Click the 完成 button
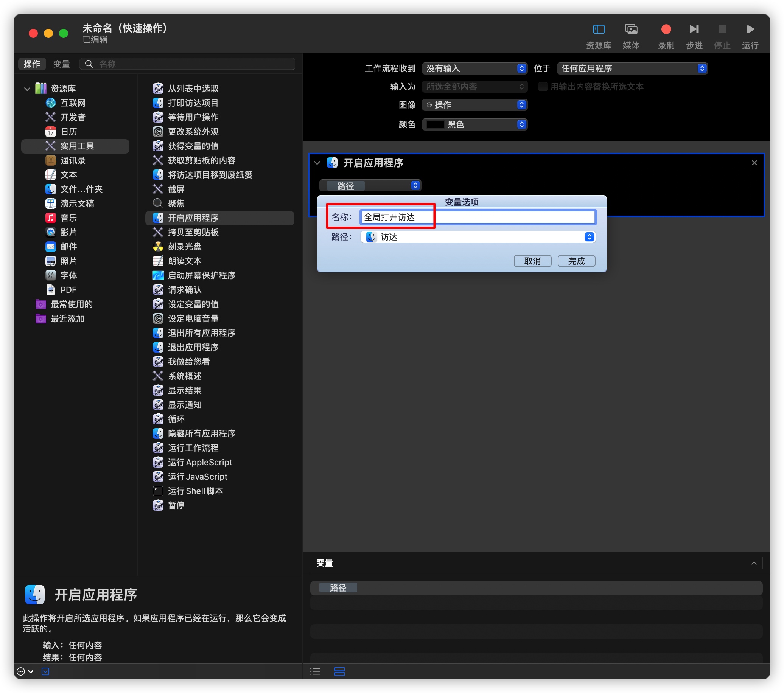 point(576,261)
